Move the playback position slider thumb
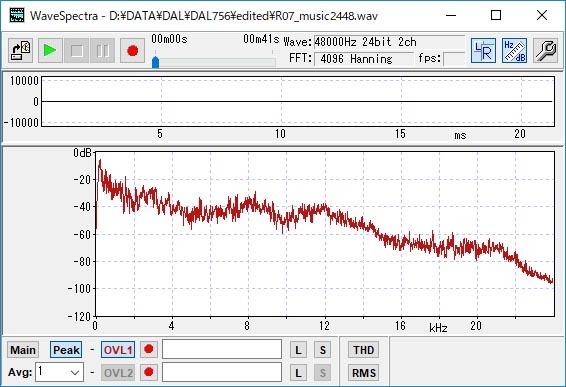This screenshot has height=387, width=566. coord(156,62)
